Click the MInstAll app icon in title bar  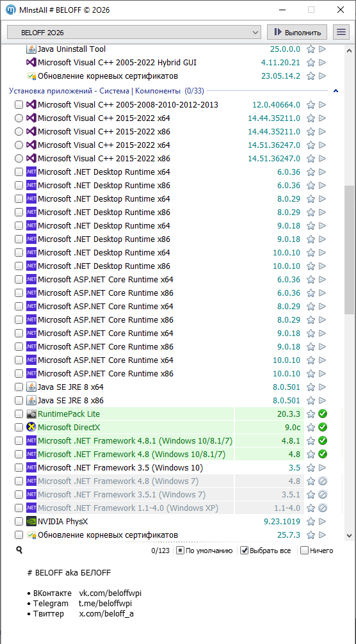coord(12,10)
